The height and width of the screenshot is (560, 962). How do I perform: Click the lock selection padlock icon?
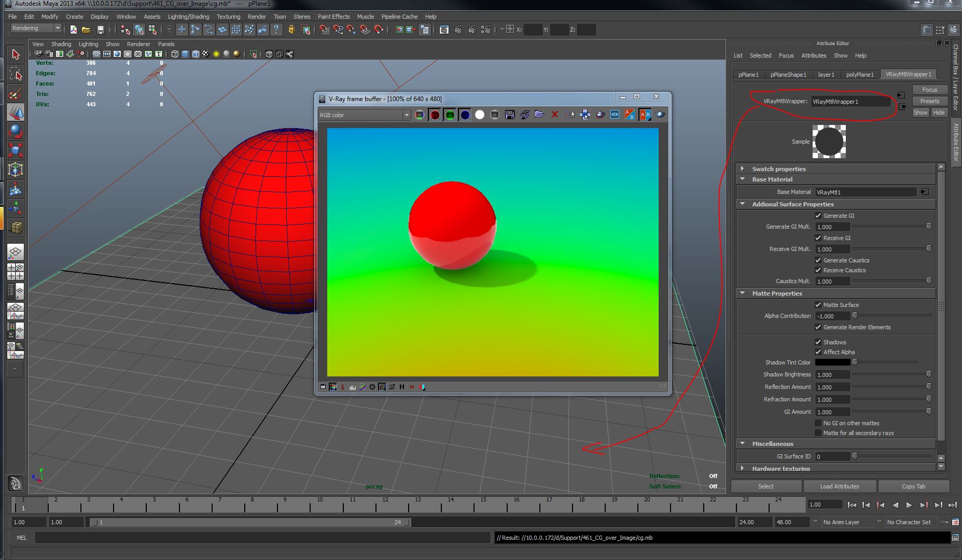[291, 30]
